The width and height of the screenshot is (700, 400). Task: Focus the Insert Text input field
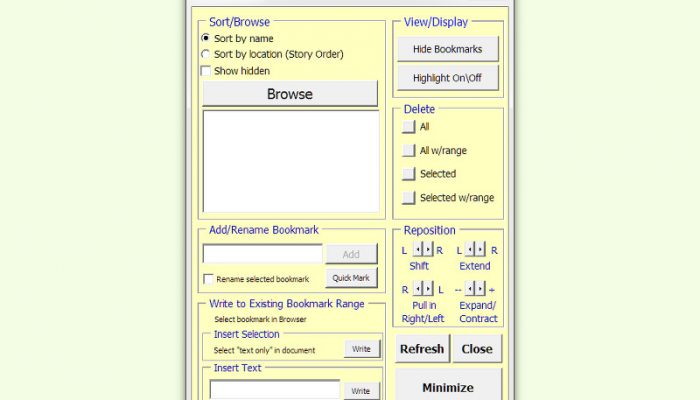(275, 390)
